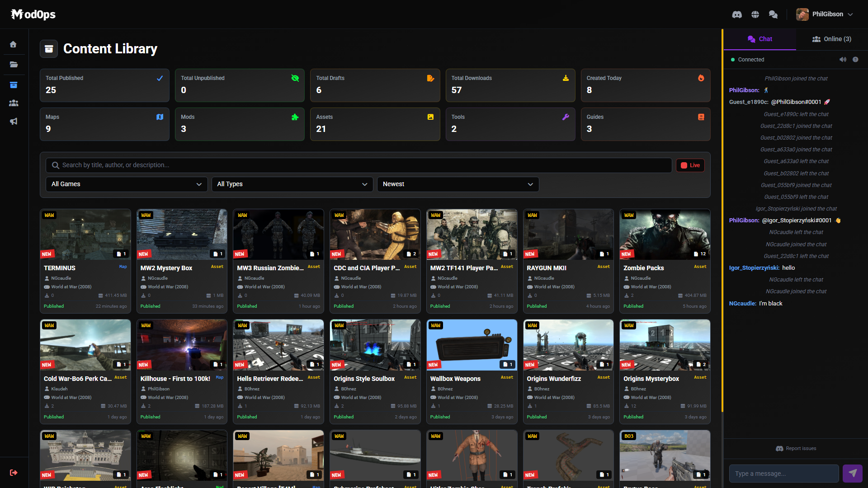Open the Zombie Packs asset card
The image size is (868, 488).
click(665, 261)
